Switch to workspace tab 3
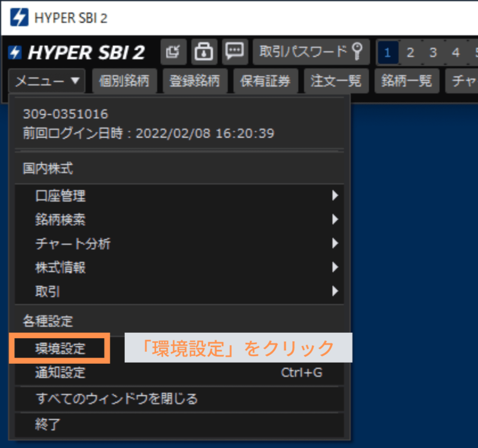 pyautogui.click(x=433, y=52)
